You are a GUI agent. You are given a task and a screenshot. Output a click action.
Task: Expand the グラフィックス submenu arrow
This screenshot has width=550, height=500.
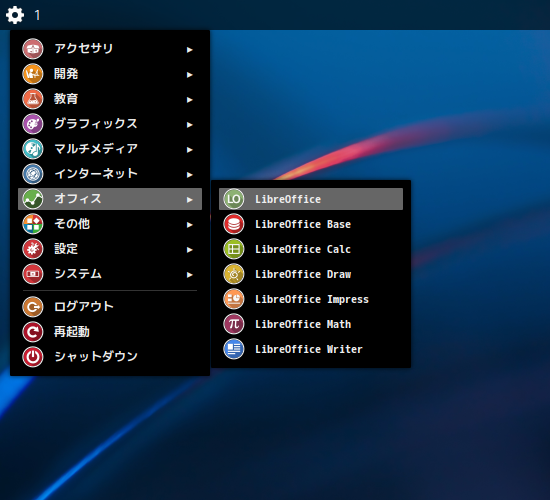click(189, 125)
